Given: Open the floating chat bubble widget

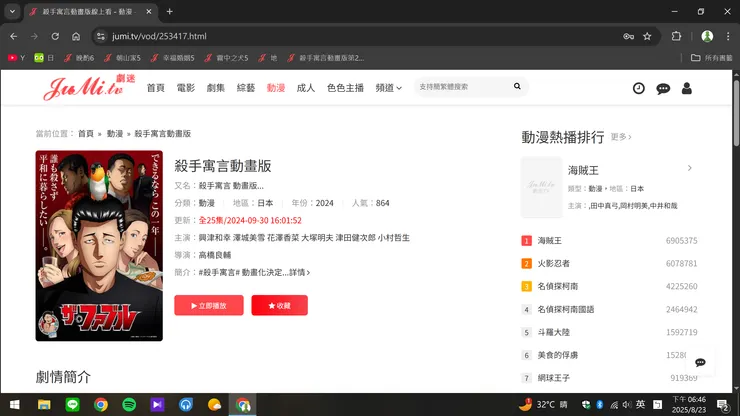Looking at the screenshot, I should click(700, 362).
